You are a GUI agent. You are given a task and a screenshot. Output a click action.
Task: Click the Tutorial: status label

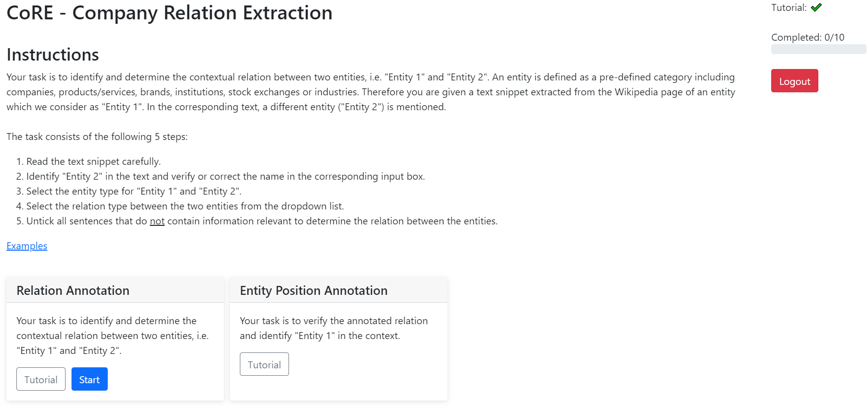(789, 7)
